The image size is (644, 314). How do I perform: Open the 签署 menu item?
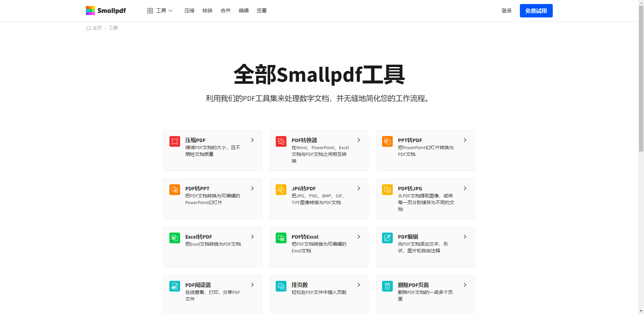tap(261, 10)
